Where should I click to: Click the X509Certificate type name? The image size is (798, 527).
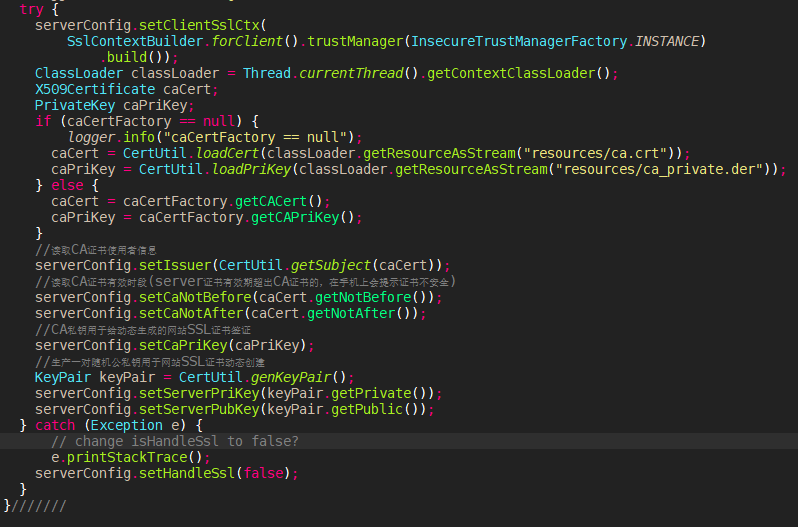95,89
